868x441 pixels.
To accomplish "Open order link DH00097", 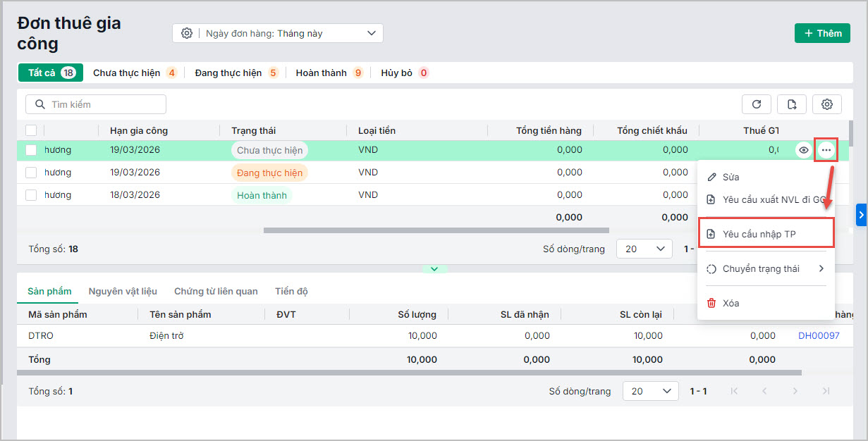I will (x=819, y=336).
